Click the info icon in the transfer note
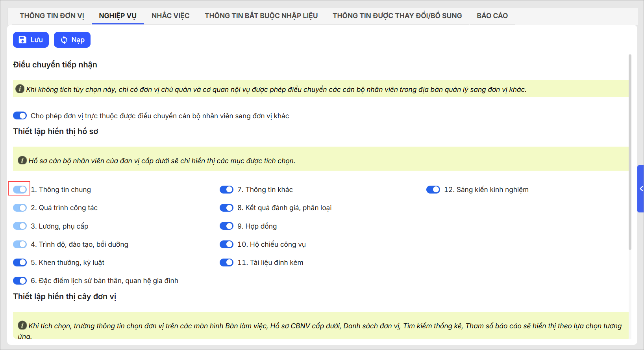 (x=20, y=89)
